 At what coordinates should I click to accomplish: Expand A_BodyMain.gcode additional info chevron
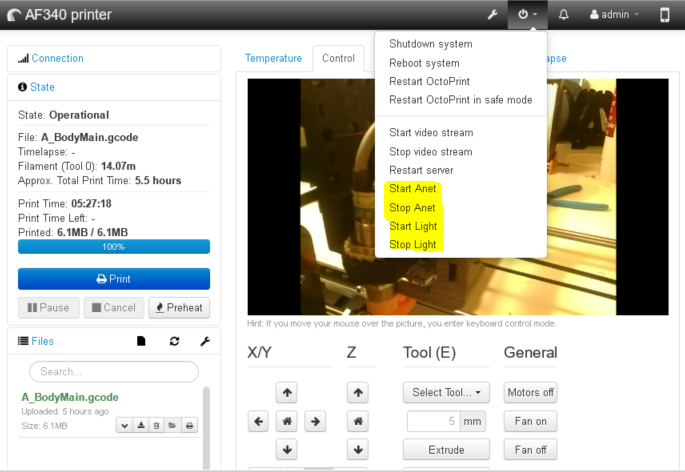tap(124, 425)
